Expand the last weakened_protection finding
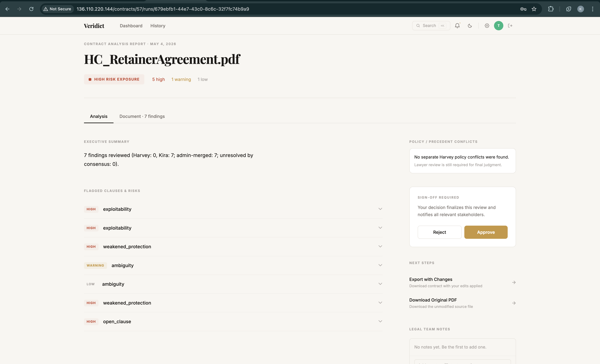600x364 pixels. [x=233, y=303]
